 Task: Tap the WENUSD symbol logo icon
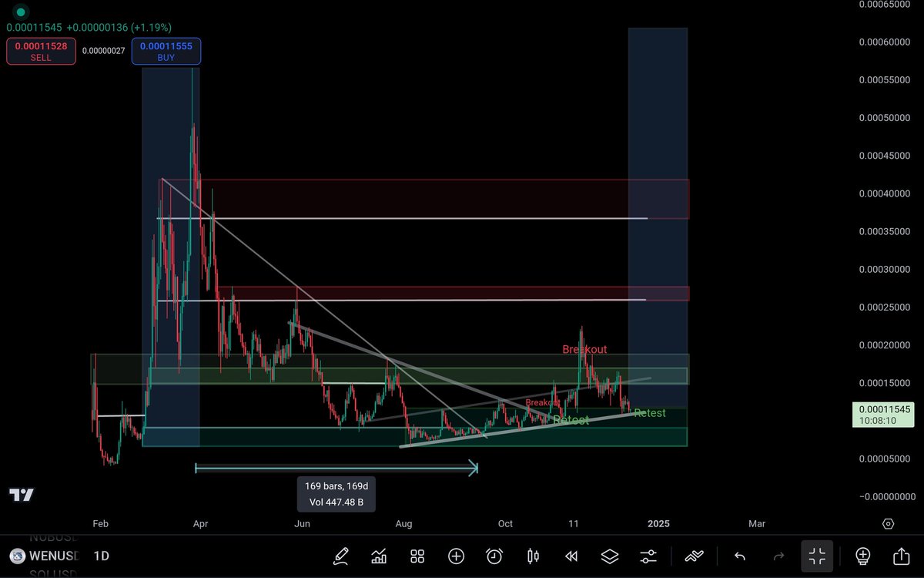[17, 556]
